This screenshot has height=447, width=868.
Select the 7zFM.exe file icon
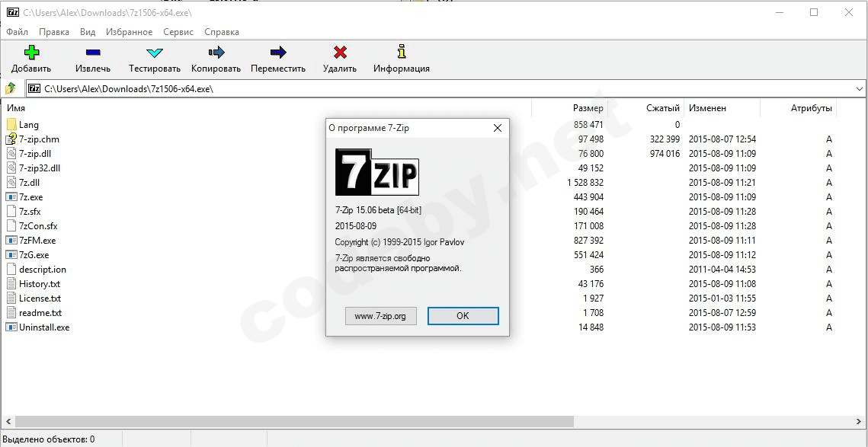pos(11,240)
